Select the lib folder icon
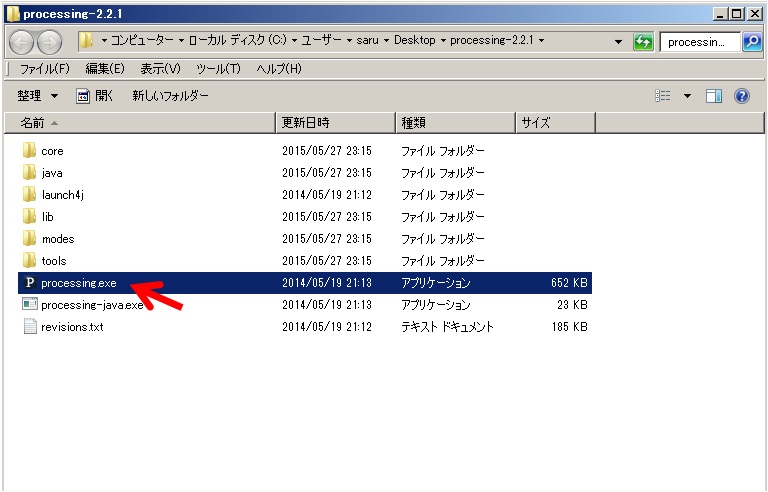This screenshot has height=492, width=768. click(x=29, y=217)
